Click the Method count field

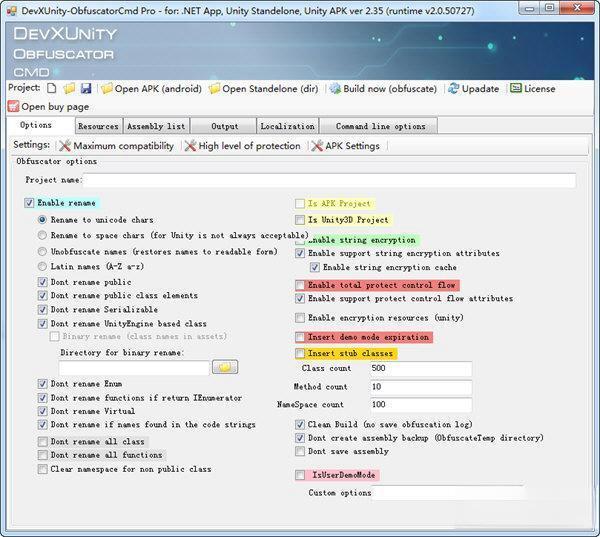pos(421,387)
